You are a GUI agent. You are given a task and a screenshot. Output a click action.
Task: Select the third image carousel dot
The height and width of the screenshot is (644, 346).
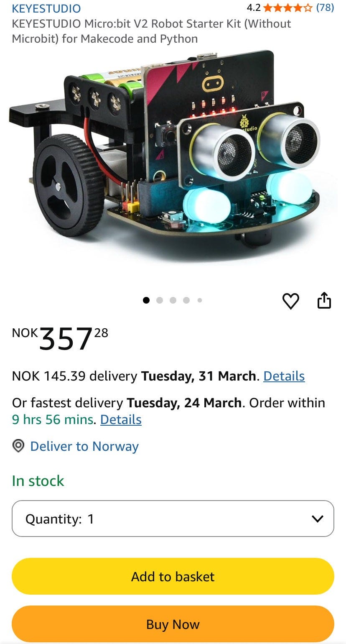173,300
